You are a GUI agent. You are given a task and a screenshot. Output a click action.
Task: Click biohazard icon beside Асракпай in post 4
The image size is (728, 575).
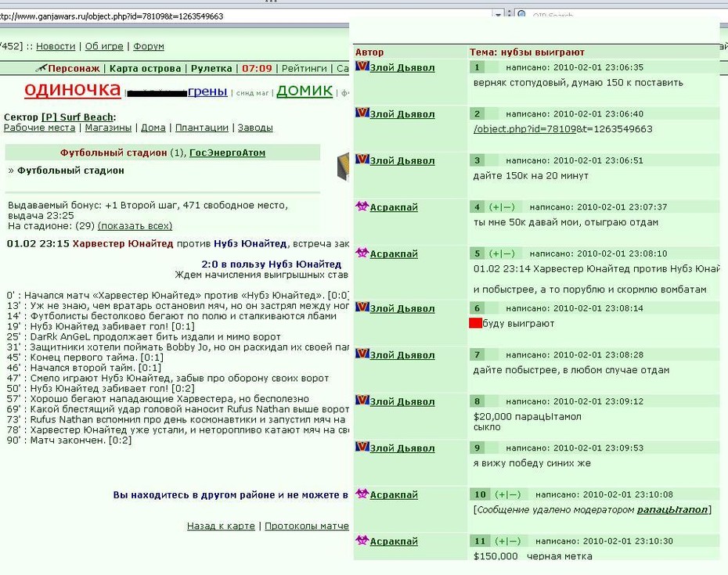click(x=362, y=206)
